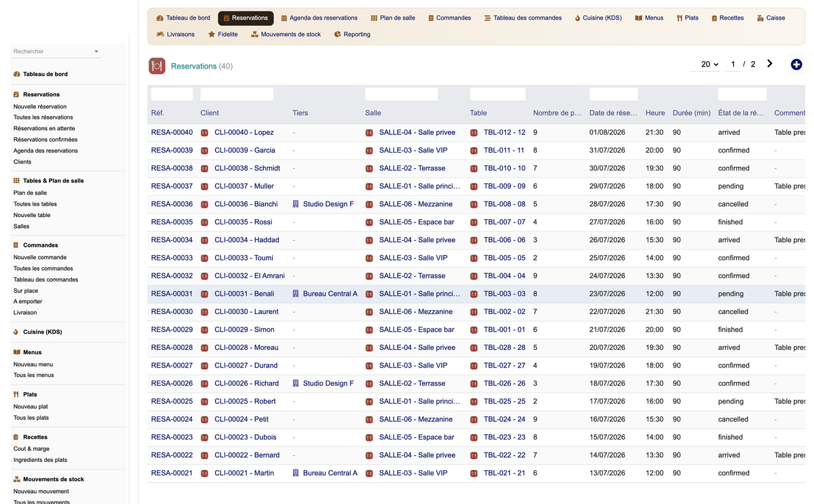Click the État de la réservation filter field
This screenshot has width=814, height=504.
click(x=742, y=94)
